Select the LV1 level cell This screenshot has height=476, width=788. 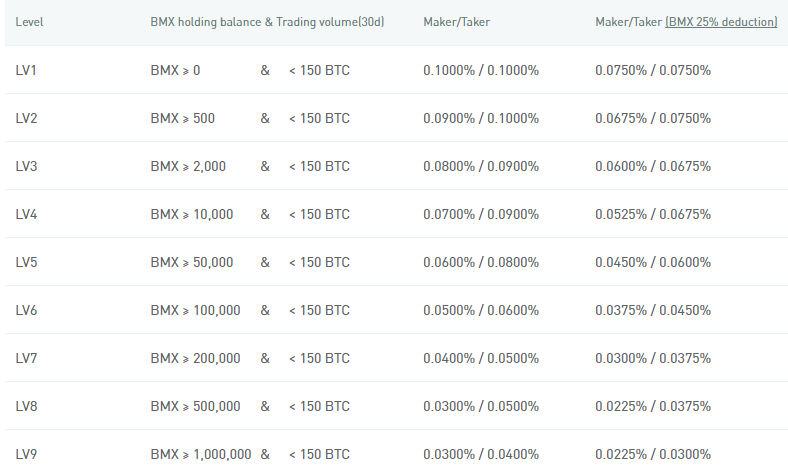(26, 70)
